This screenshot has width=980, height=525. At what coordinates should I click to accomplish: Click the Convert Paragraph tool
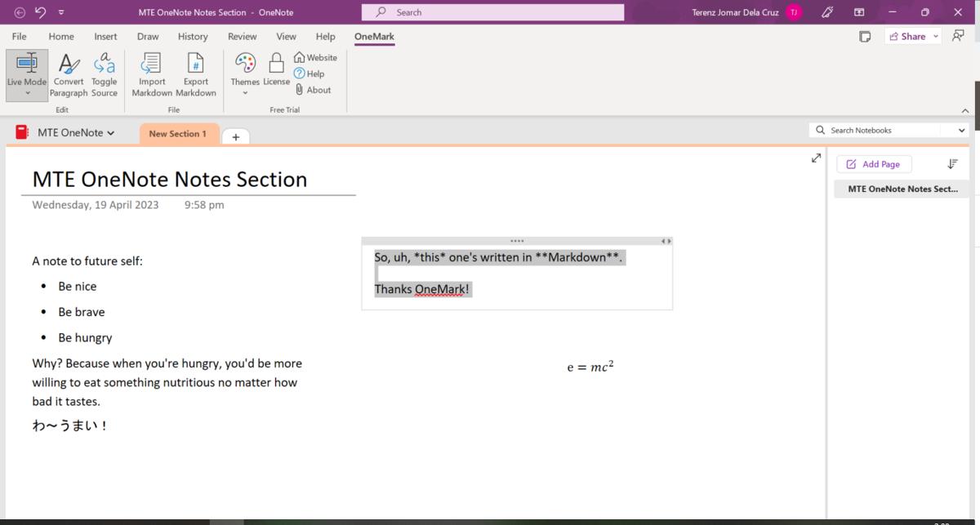coord(69,73)
